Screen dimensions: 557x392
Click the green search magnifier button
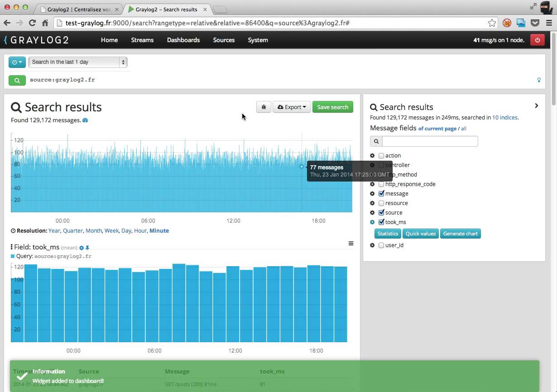point(17,80)
